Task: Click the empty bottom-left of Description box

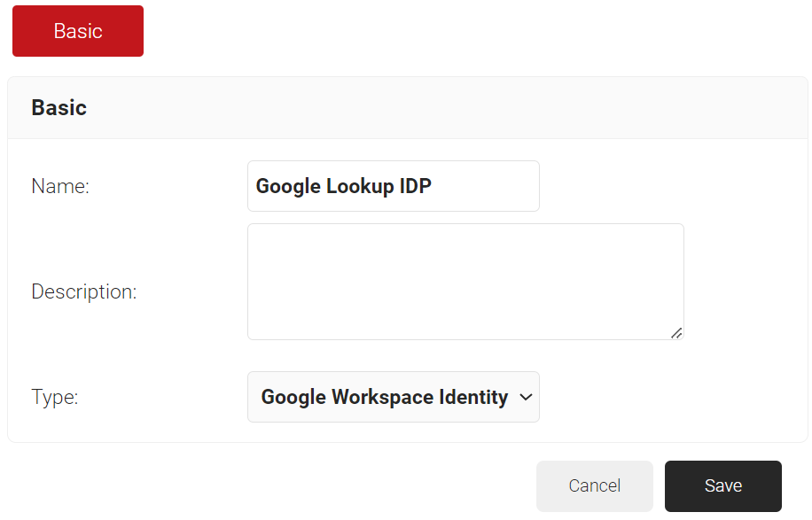Action: pos(266,326)
